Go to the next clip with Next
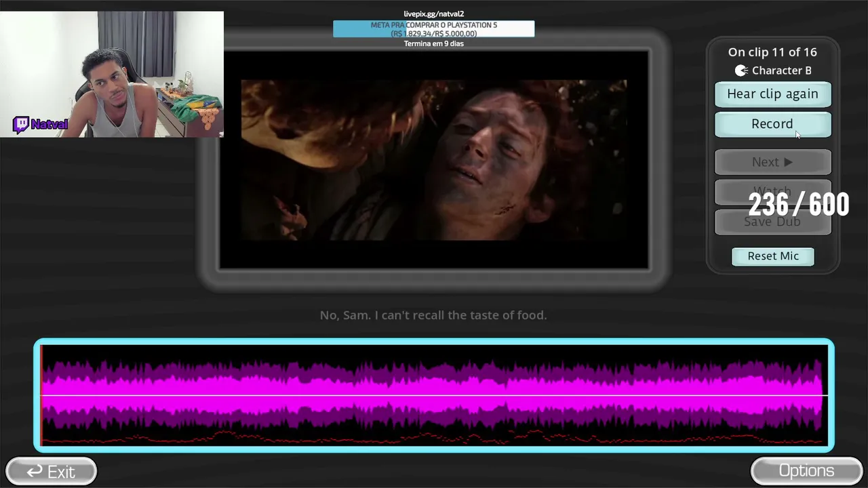The image size is (868, 488). (x=772, y=162)
